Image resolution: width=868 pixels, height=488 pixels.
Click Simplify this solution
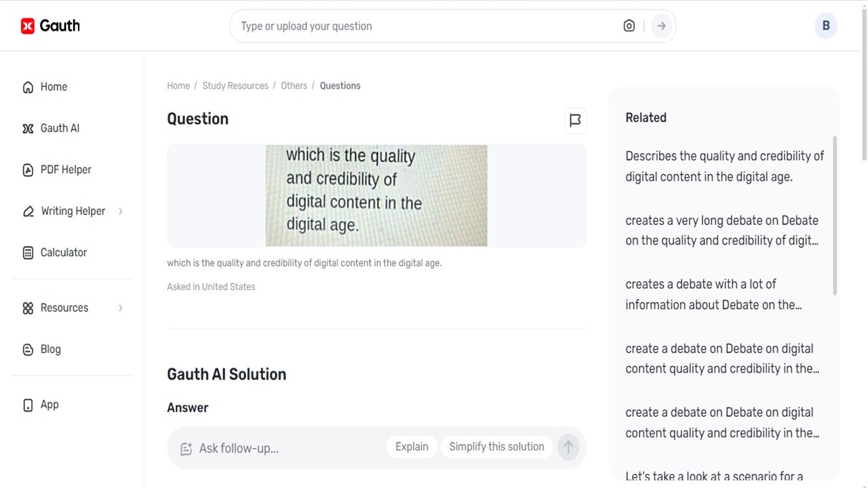496,447
